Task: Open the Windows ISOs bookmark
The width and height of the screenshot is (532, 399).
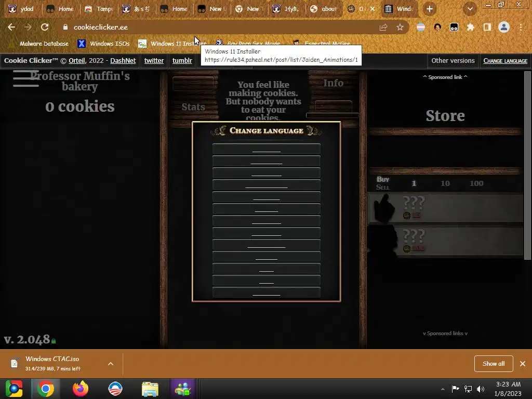Action: (x=103, y=44)
